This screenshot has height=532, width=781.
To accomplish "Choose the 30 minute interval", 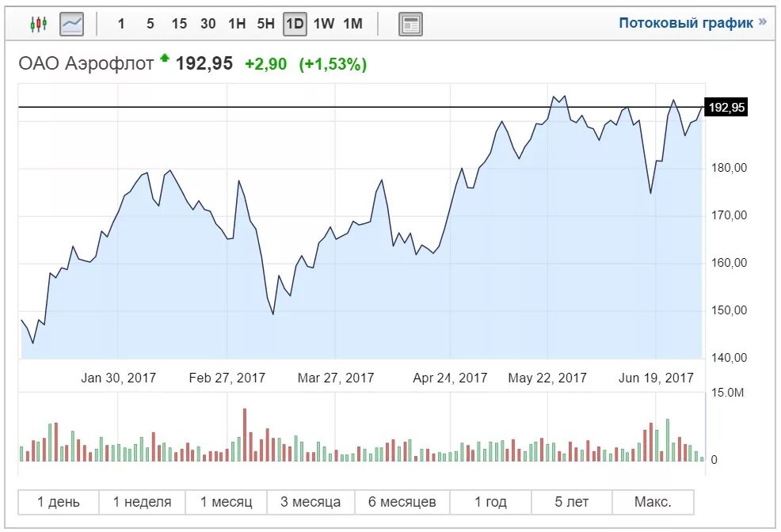I will click(x=208, y=24).
